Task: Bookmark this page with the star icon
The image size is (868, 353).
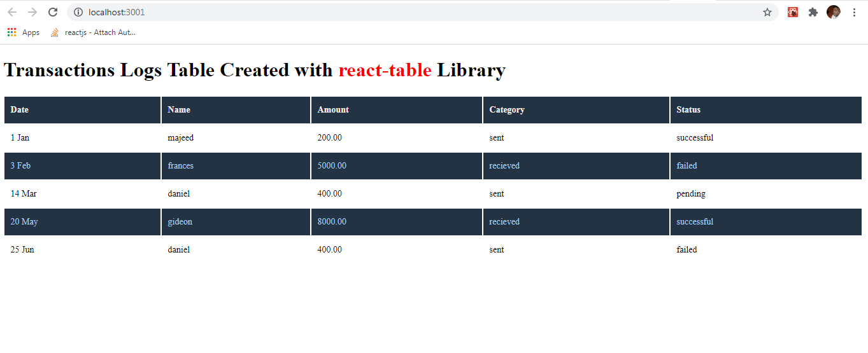Action: (x=767, y=12)
